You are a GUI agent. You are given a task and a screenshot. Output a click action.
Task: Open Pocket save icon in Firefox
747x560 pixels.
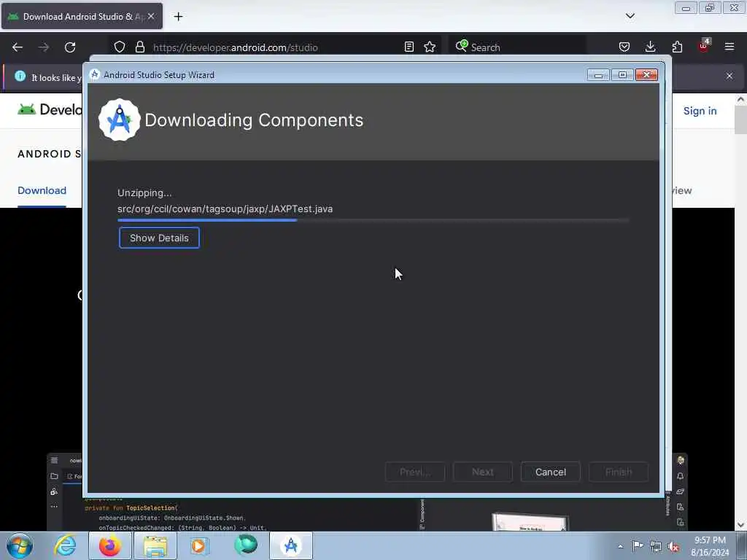point(624,47)
